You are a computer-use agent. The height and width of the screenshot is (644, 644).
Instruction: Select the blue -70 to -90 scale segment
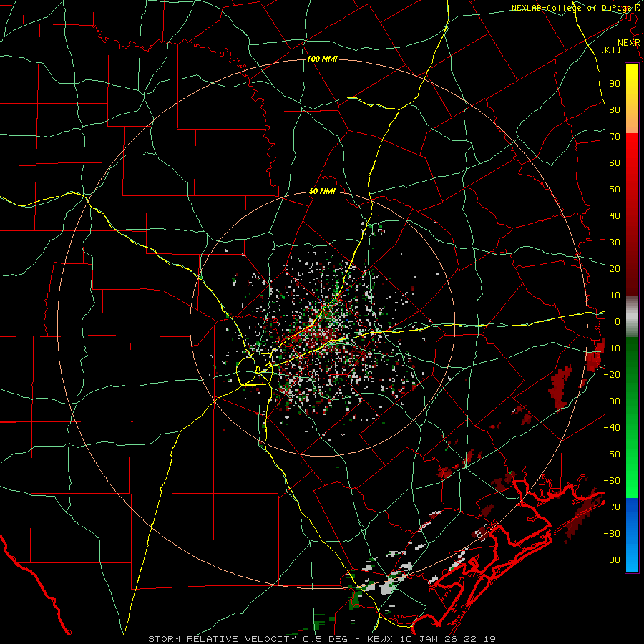point(632,535)
